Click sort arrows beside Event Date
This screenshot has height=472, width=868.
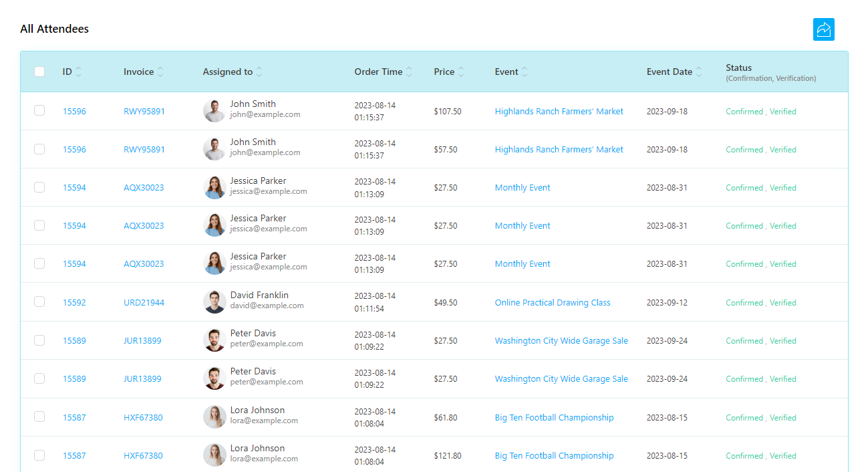point(699,72)
